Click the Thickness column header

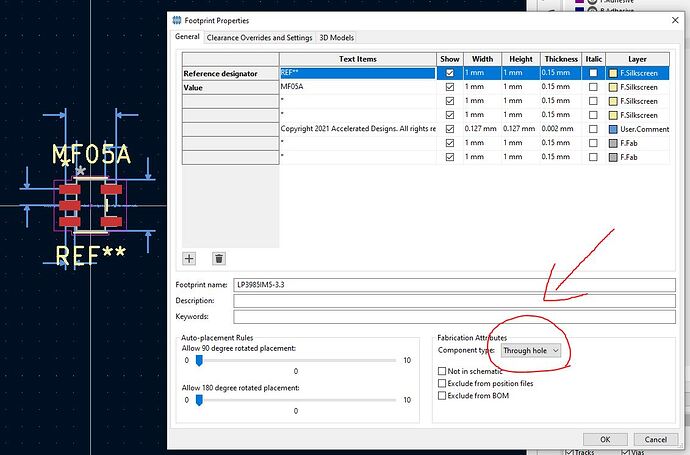coord(561,59)
